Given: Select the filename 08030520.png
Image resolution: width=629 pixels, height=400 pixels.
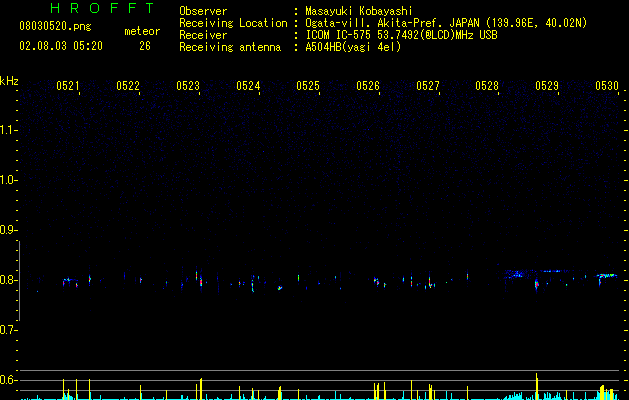Looking at the screenshot, I should click(55, 27).
